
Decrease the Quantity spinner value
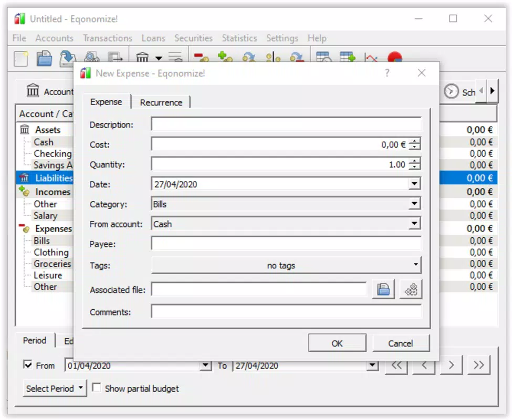coord(415,167)
